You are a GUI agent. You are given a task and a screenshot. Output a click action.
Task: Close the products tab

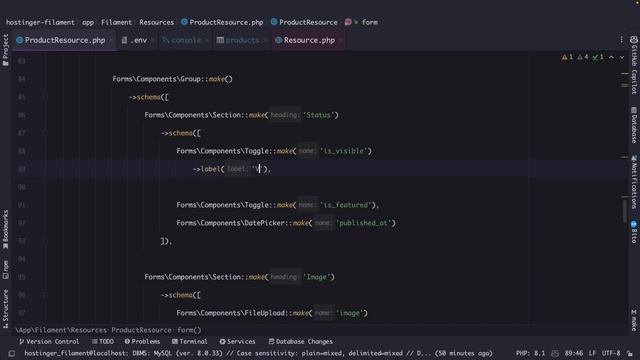265,40
